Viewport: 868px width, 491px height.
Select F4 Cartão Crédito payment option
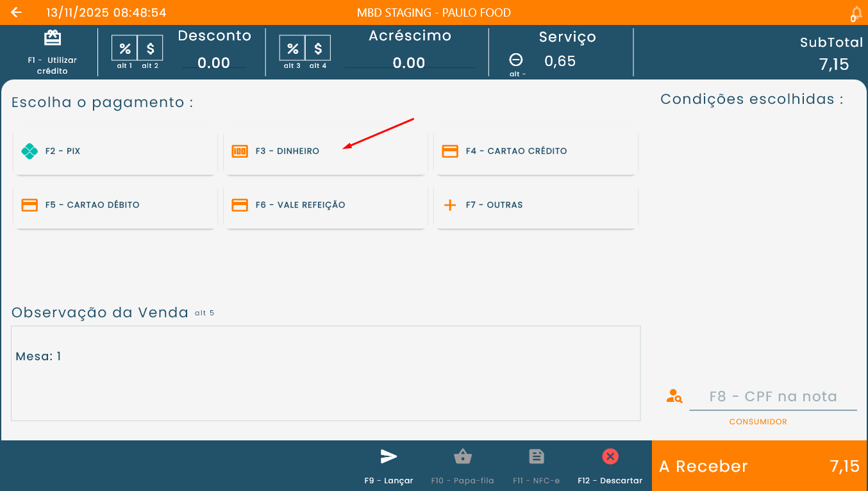tap(535, 152)
